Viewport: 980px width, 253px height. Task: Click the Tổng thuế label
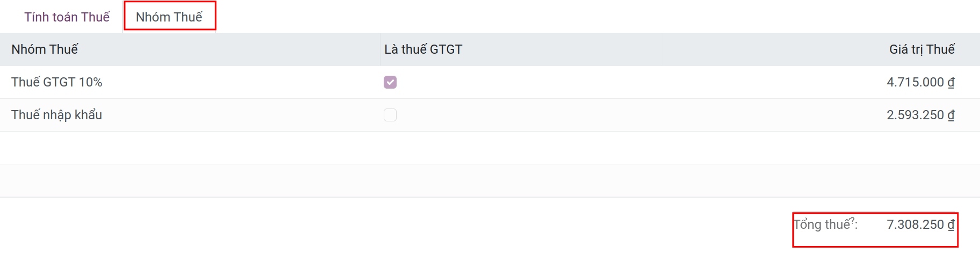[x=822, y=225]
